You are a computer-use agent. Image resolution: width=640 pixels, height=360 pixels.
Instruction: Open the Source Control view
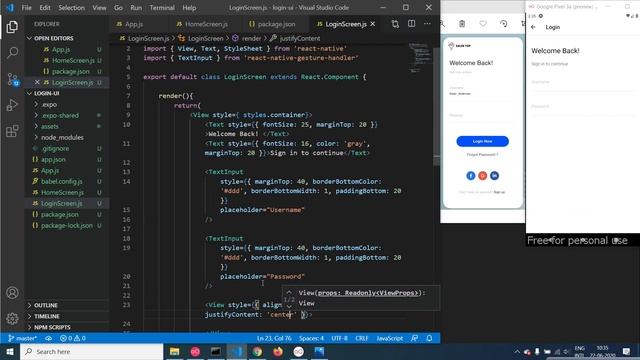12,79
